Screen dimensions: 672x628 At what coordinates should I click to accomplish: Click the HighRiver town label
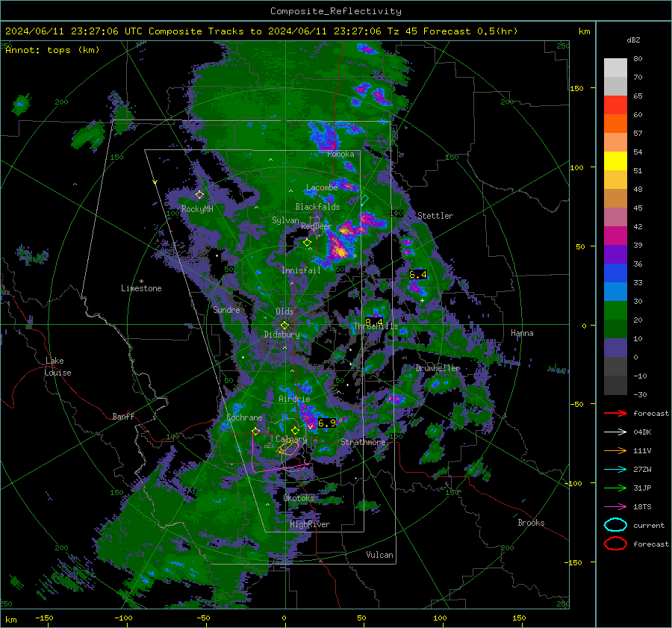click(x=310, y=524)
